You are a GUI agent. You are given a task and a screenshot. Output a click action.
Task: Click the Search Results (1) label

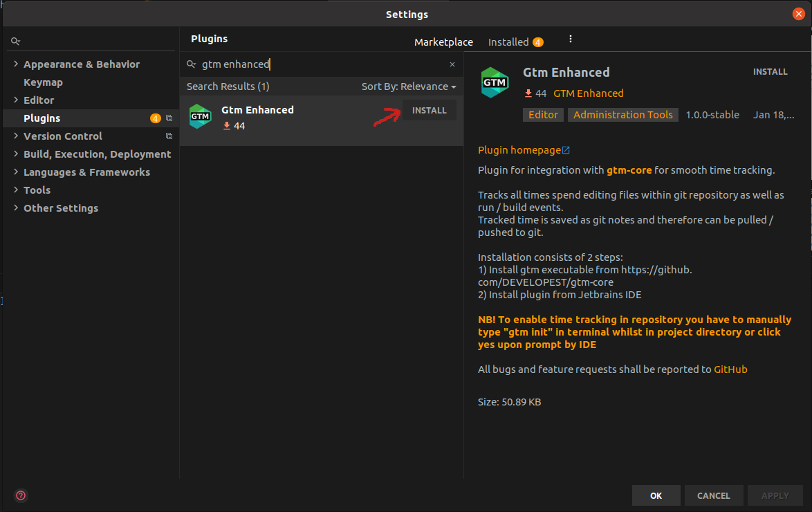click(228, 86)
